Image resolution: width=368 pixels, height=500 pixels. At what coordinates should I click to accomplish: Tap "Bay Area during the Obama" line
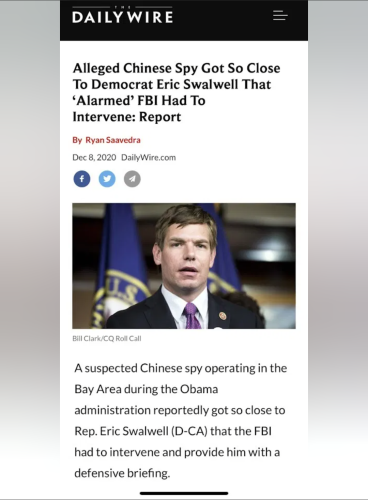[x=146, y=389]
